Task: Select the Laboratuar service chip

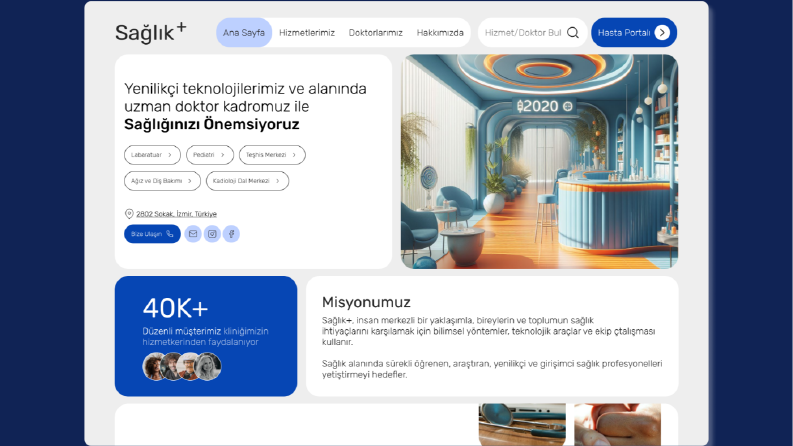Action: pos(152,155)
